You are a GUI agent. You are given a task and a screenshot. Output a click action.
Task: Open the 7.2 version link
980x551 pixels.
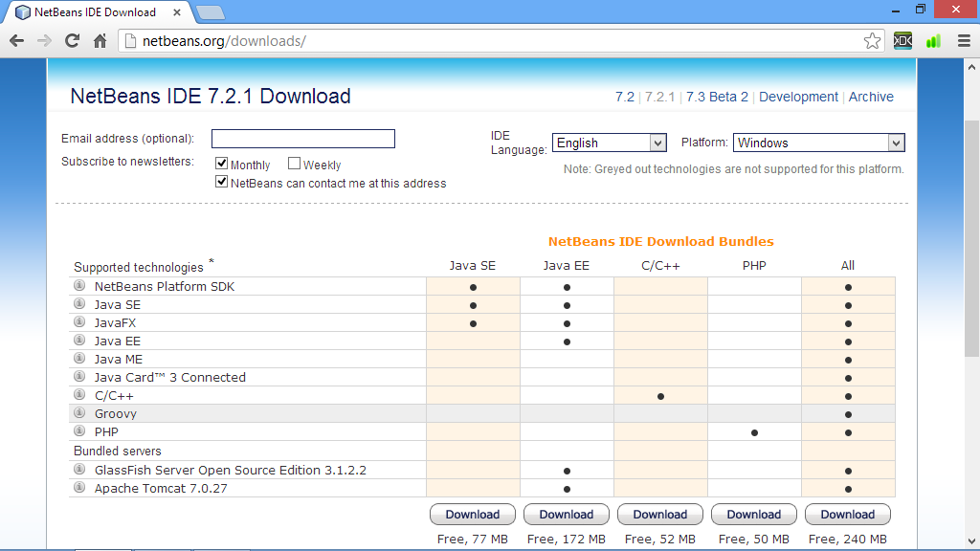(624, 97)
